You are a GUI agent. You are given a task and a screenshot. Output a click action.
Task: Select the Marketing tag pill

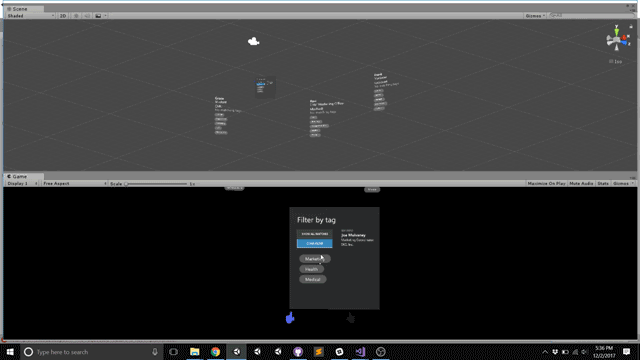pos(315,259)
